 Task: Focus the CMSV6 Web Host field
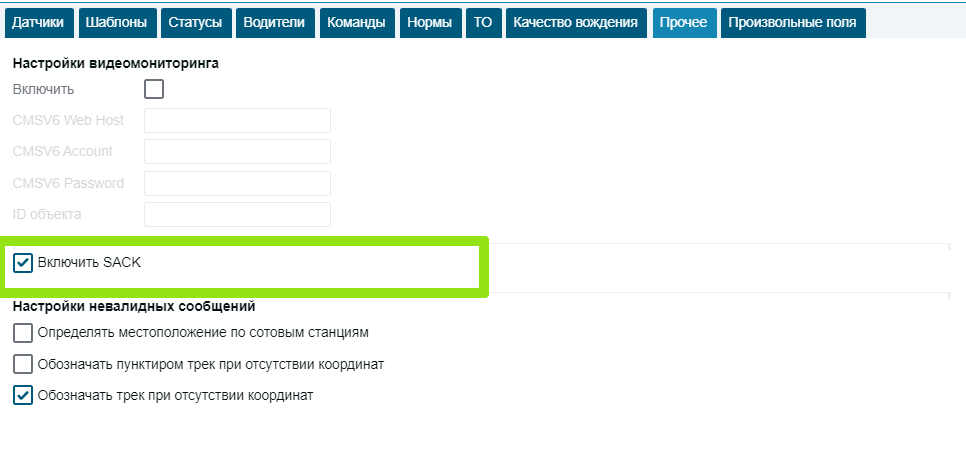pos(237,120)
